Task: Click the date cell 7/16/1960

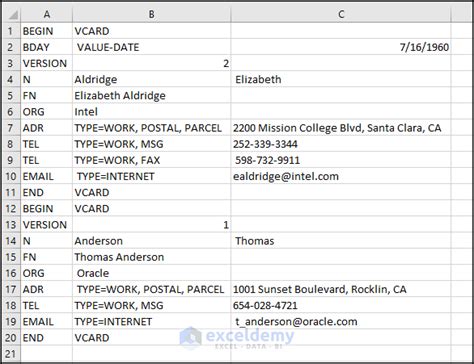Action: tap(341, 47)
